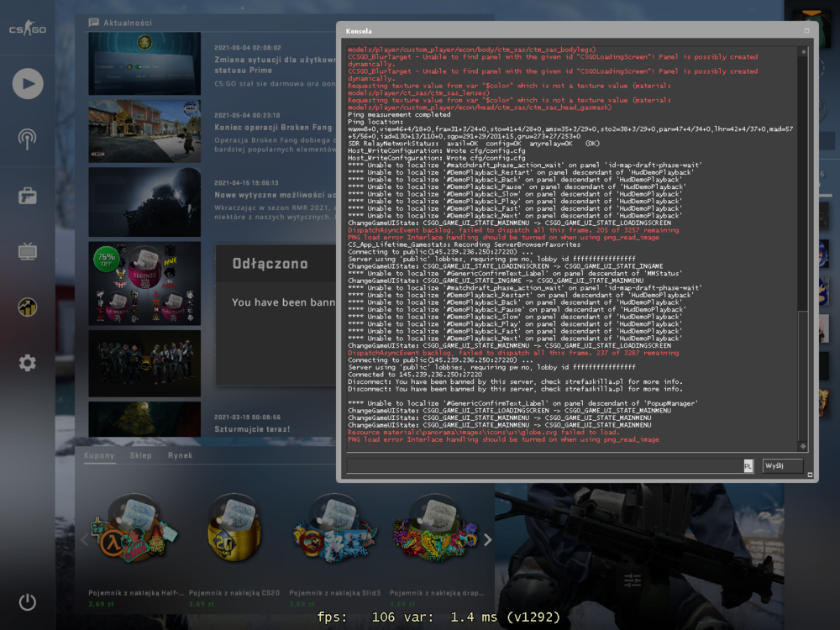840x630 pixels.
Task: Click the console scrollbar down arrow
Action: click(x=803, y=446)
